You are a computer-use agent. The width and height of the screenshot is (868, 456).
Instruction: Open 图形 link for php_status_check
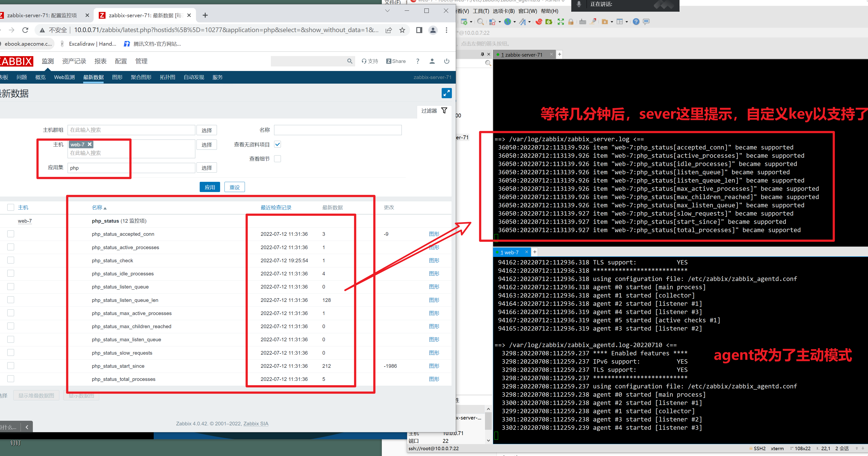(434, 260)
